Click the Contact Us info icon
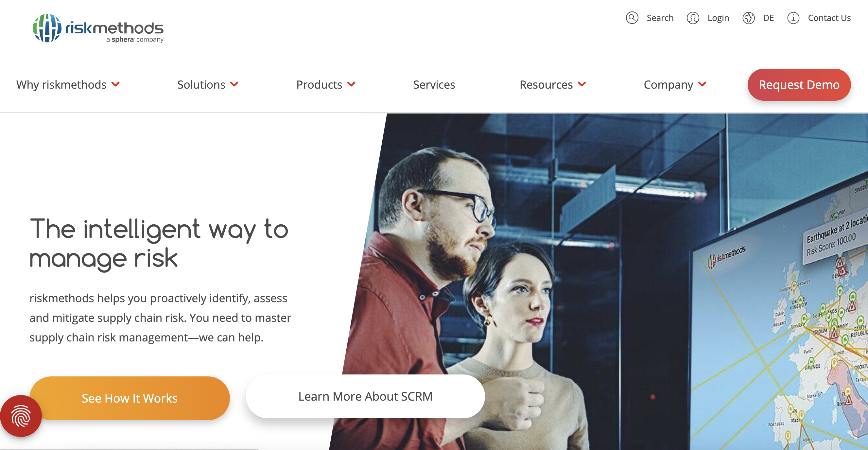 click(x=793, y=18)
